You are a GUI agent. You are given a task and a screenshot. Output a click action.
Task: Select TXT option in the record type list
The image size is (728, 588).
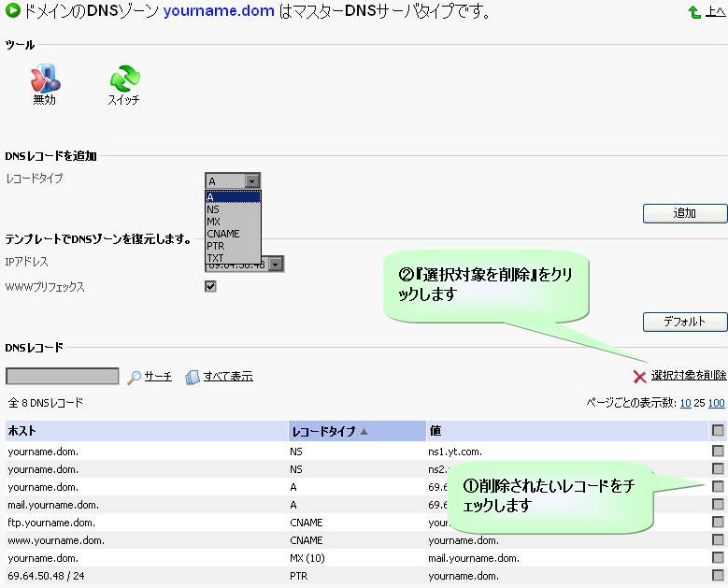coord(216,257)
